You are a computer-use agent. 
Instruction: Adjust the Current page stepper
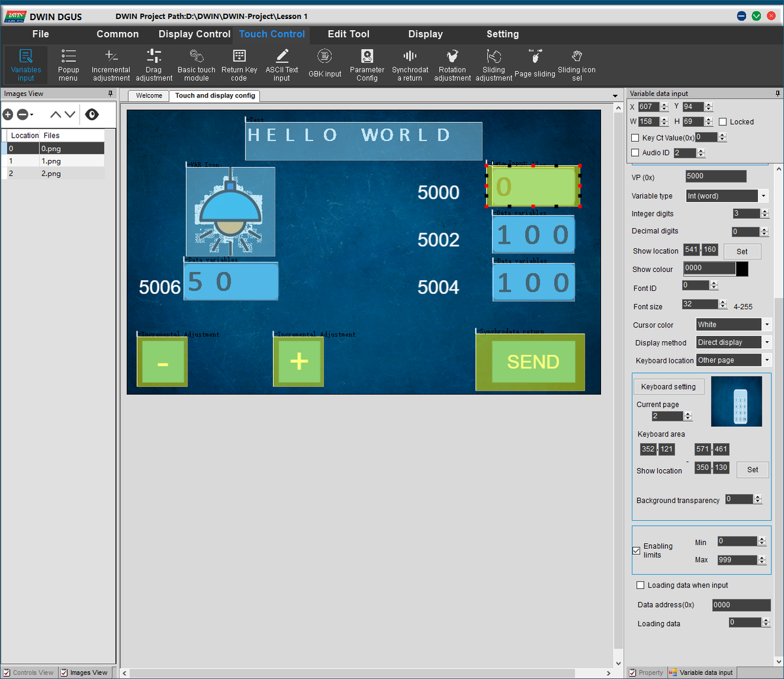point(687,416)
